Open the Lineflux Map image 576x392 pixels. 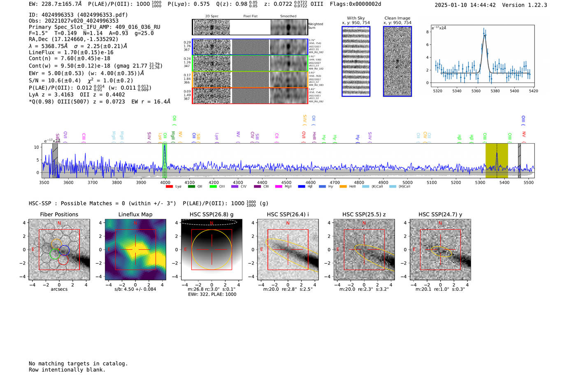(135, 250)
